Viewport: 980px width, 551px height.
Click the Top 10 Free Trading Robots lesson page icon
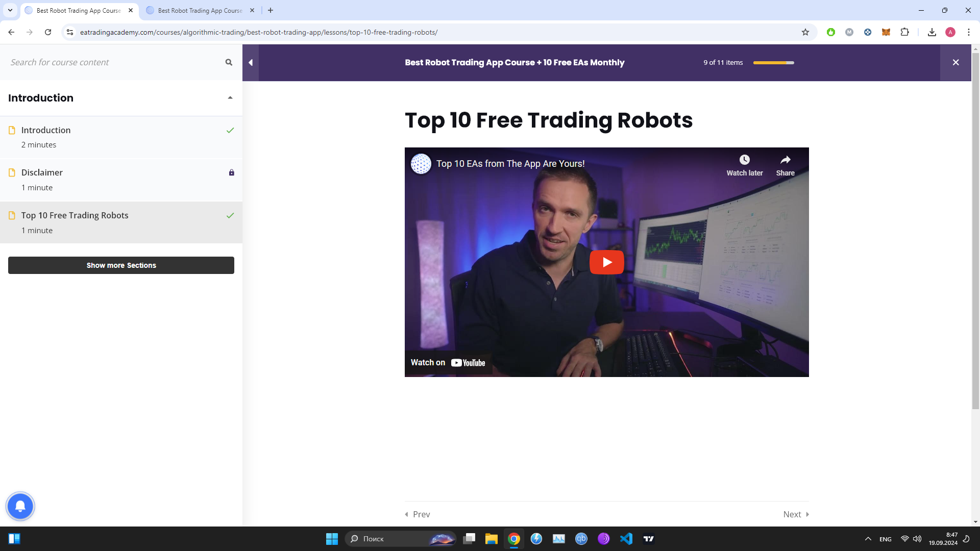[12, 215]
